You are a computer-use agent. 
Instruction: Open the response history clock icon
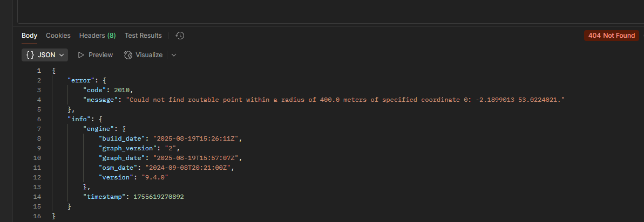click(180, 36)
